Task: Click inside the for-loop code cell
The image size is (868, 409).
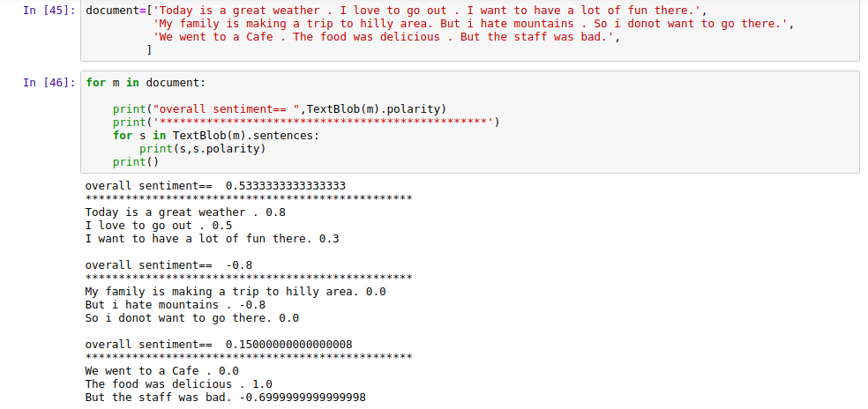Action: (470, 123)
